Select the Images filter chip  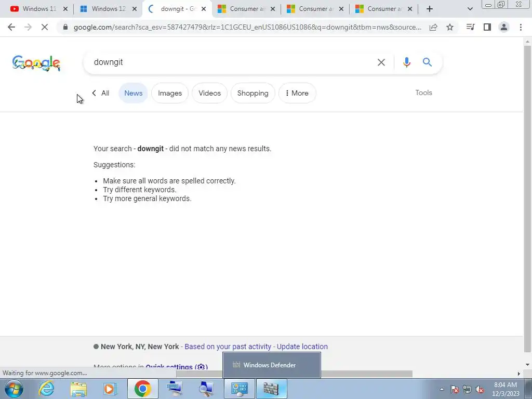pyautogui.click(x=170, y=93)
